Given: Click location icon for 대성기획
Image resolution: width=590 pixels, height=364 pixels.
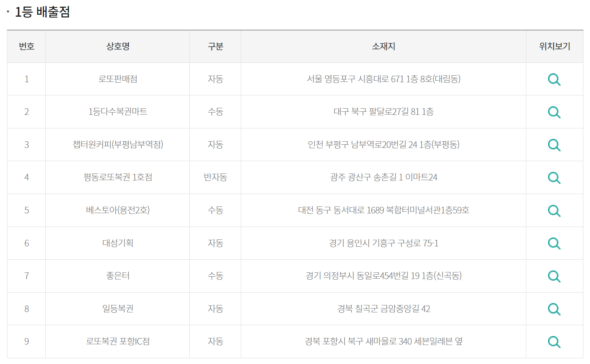Looking at the screenshot, I should click(554, 243).
